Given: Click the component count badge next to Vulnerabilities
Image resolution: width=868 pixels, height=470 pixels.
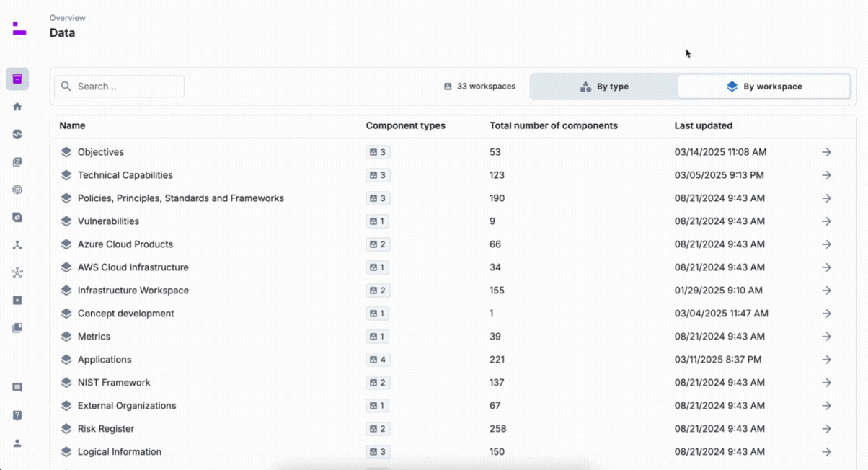Looking at the screenshot, I should (x=377, y=221).
